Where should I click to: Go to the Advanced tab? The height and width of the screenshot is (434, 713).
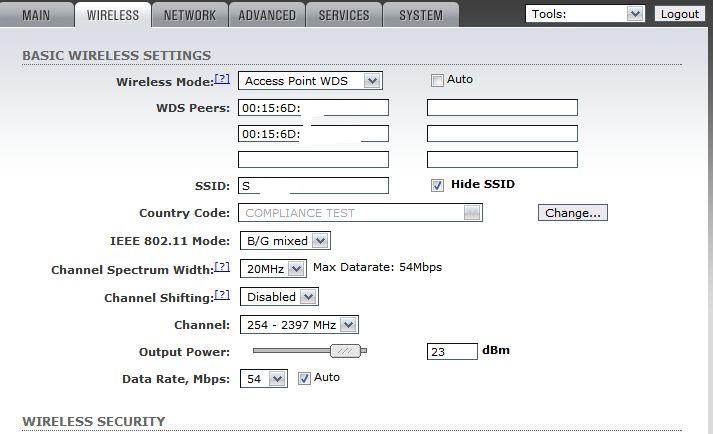pyautogui.click(x=267, y=15)
